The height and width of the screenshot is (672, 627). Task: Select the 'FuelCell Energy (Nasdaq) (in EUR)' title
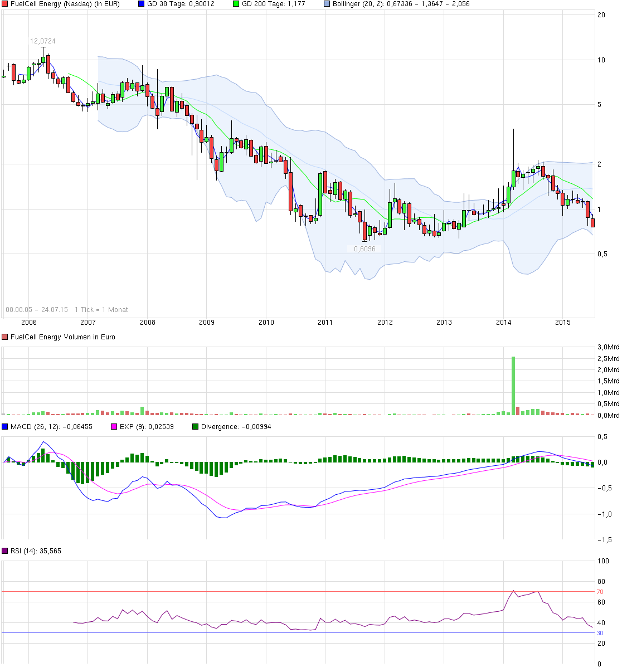65,4
